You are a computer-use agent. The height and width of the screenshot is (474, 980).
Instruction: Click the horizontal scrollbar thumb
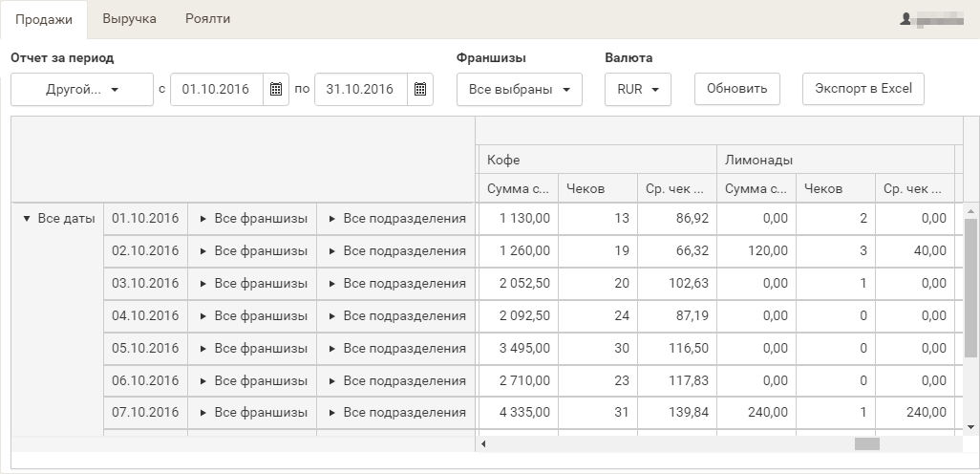click(866, 444)
